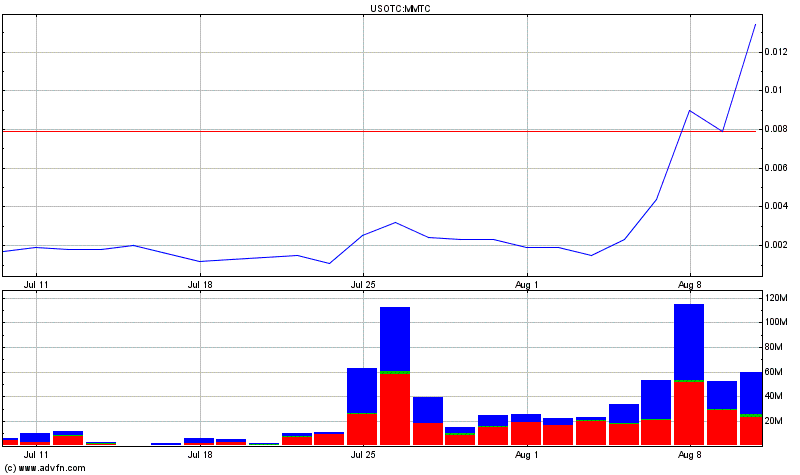Click the Aug 8 label under the price chart
Viewport: 800px width, 475px height.
(690, 285)
